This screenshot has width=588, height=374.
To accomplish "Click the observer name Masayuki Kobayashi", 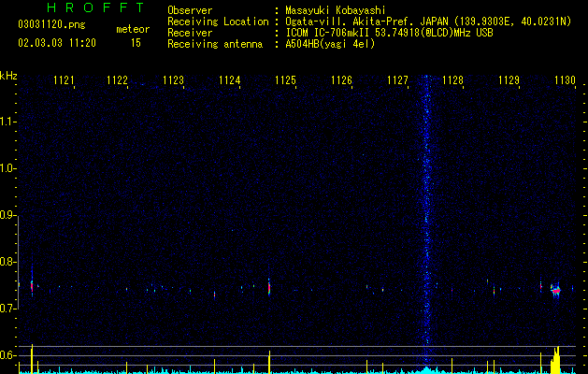I will [x=336, y=10].
